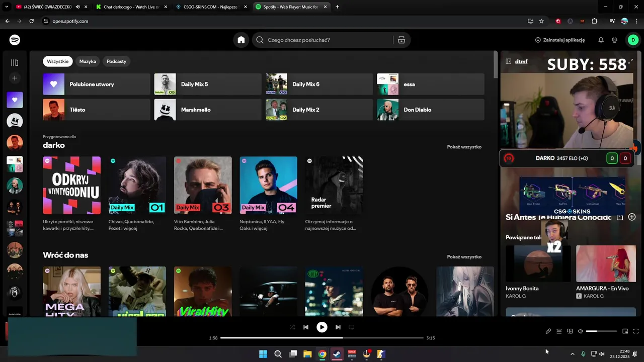Click Pokaż wszystko beside Wróć do nas
The image size is (644, 362).
[464, 257]
